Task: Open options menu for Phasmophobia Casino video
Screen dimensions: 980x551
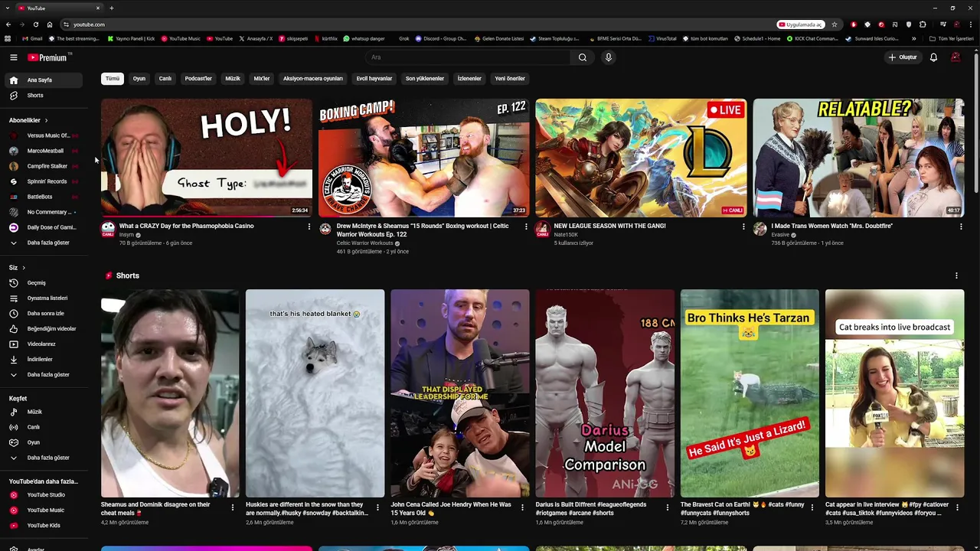Action: (309, 227)
